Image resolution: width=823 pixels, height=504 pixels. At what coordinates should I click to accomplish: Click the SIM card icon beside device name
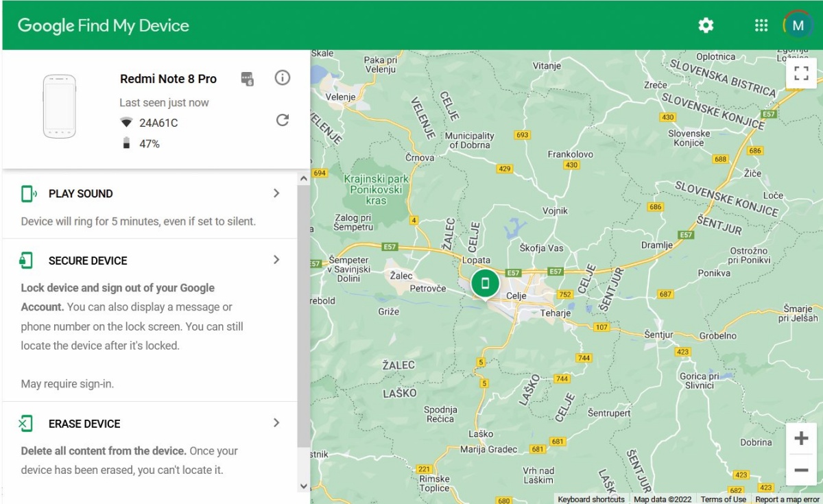click(248, 78)
